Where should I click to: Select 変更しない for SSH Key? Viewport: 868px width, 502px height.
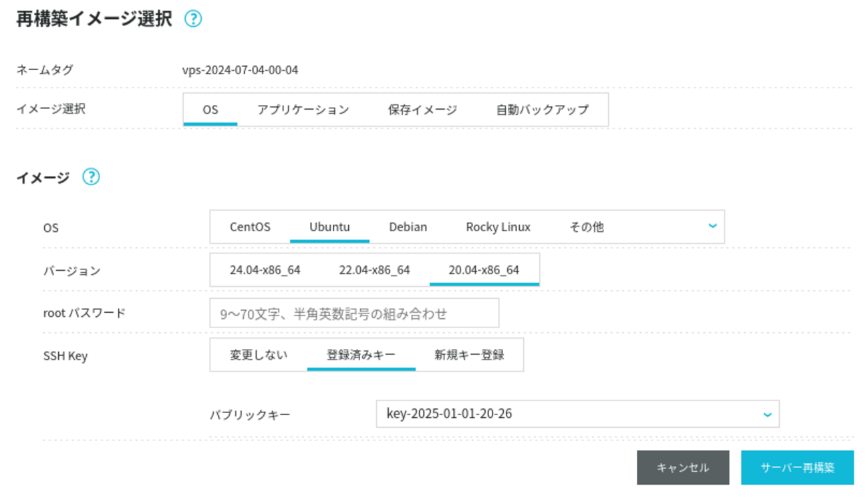(259, 355)
